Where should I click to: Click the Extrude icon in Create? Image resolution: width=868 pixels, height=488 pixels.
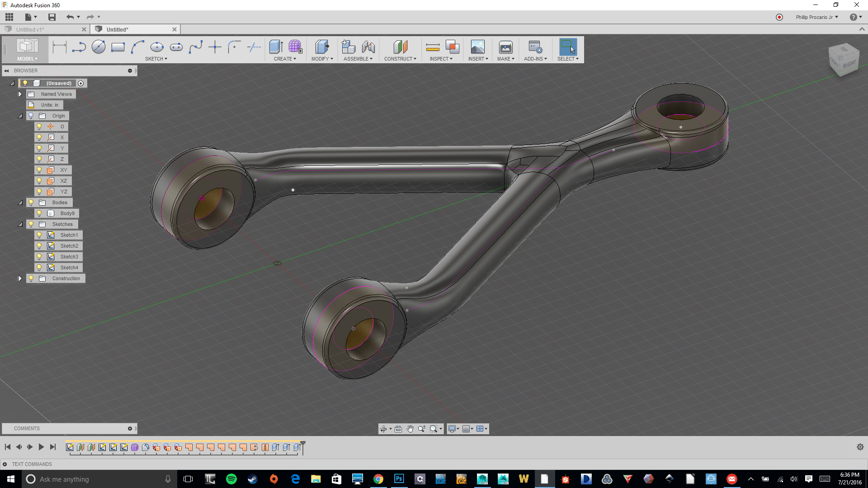[276, 47]
